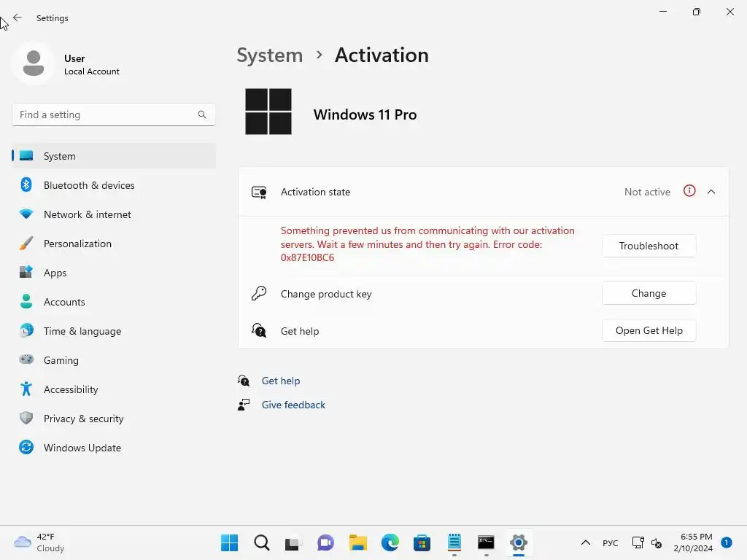Open Task View on the taskbar
This screenshot has height=560, width=747.
(x=293, y=542)
